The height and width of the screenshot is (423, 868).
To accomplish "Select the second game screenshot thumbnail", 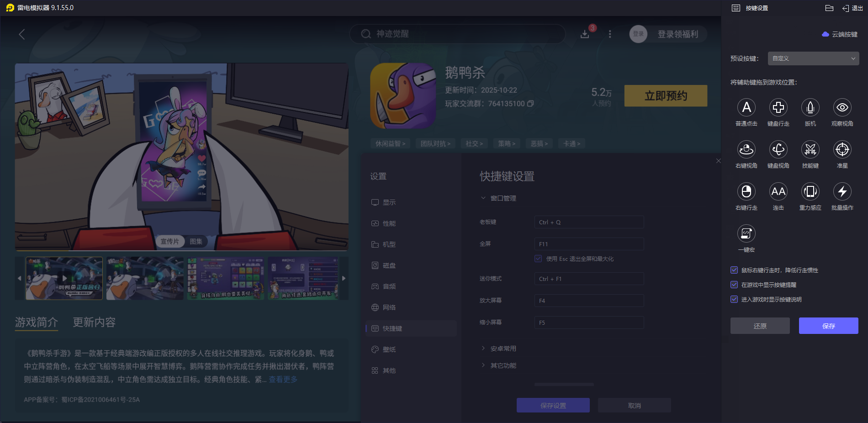I will pyautogui.click(x=144, y=278).
